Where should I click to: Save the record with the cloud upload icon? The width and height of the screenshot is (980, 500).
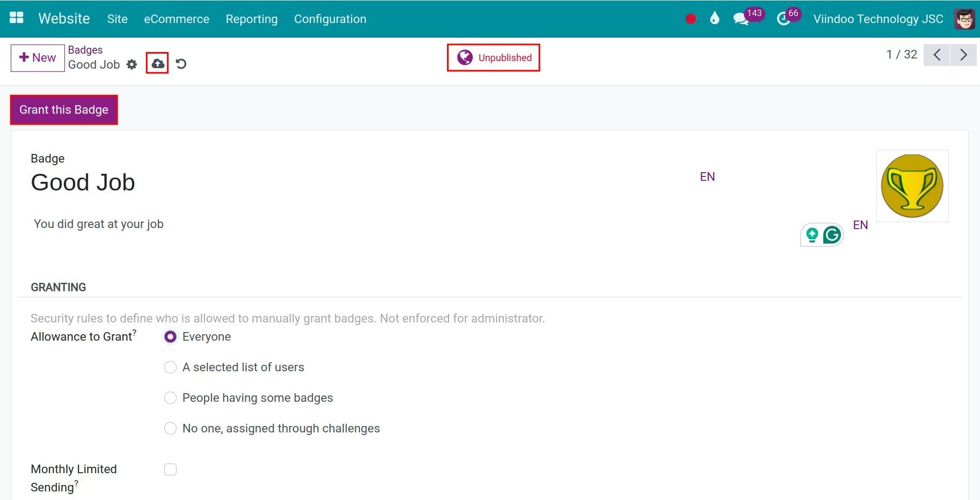[x=158, y=63]
